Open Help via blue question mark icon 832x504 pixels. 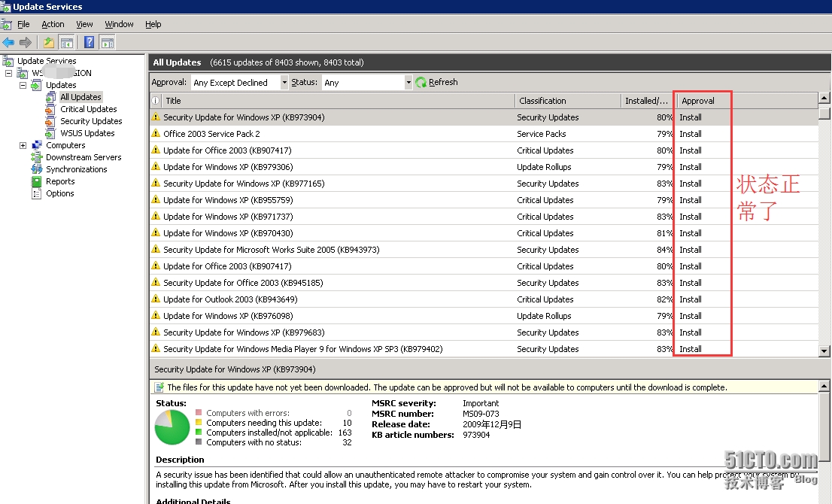[x=89, y=42]
